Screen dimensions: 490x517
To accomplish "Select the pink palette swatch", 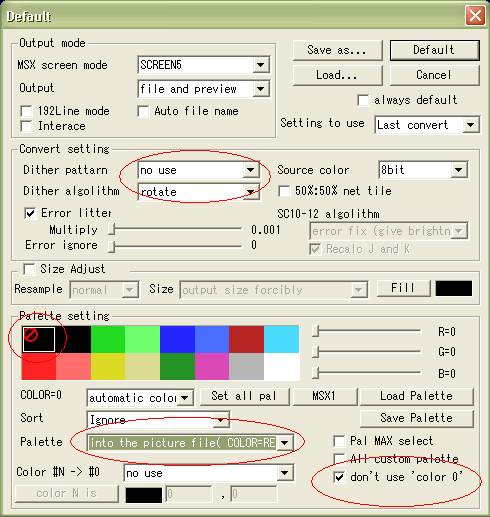I will [x=73, y=366].
